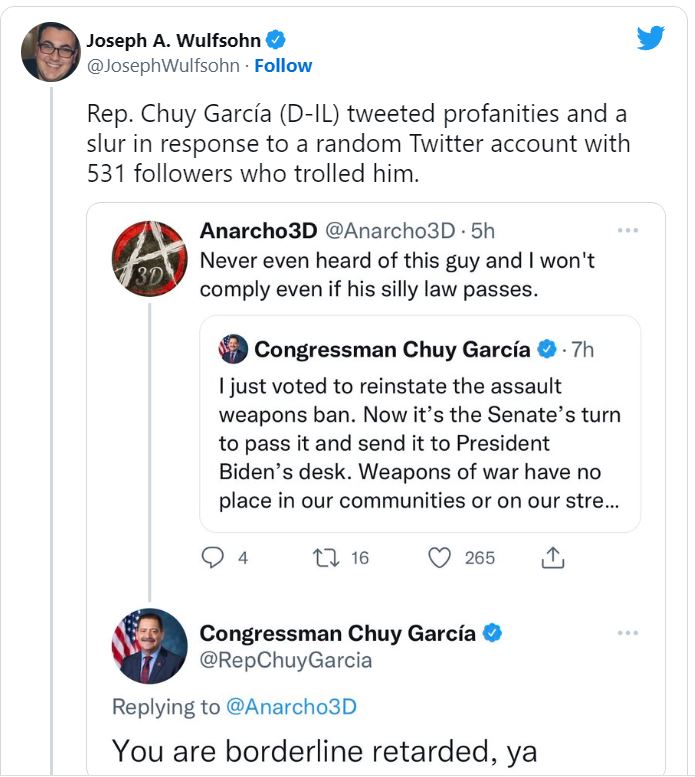This screenshot has height=777, width=695.
Task: Open the @RepChuyGarcia handle
Action: (x=286, y=660)
